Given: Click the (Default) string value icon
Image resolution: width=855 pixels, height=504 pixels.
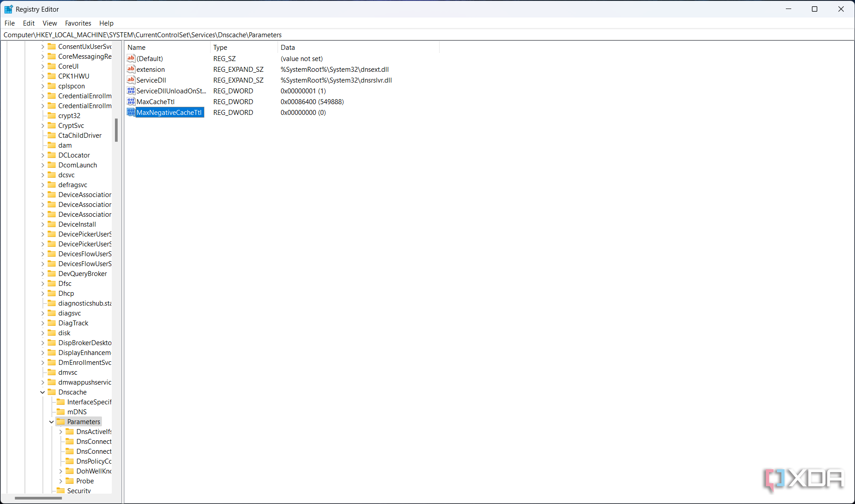Looking at the screenshot, I should coord(131,58).
